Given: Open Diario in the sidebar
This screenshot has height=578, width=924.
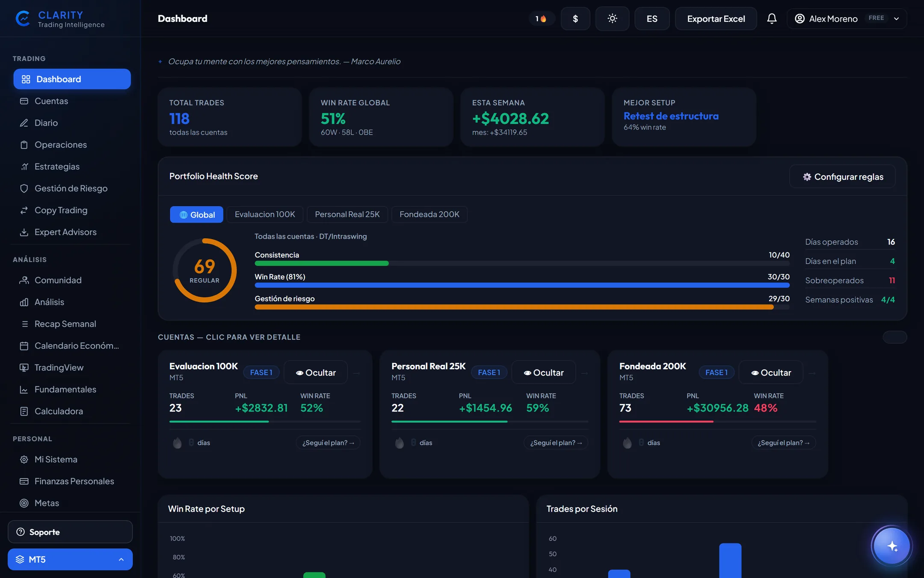Looking at the screenshot, I should [72, 123].
